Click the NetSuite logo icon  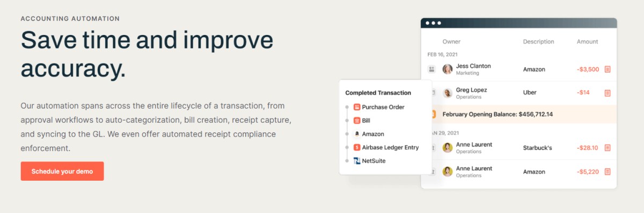click(x=357, y=161)
